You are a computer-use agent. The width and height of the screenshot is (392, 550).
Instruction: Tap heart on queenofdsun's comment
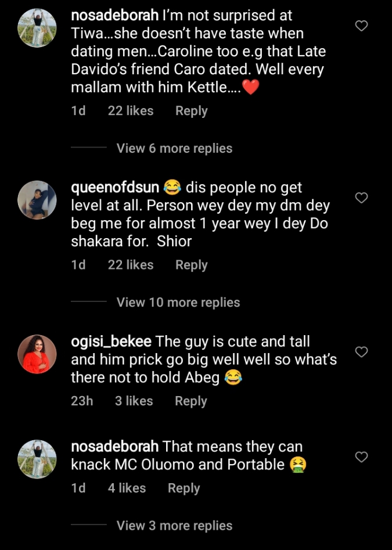click(x=361, y=198)
